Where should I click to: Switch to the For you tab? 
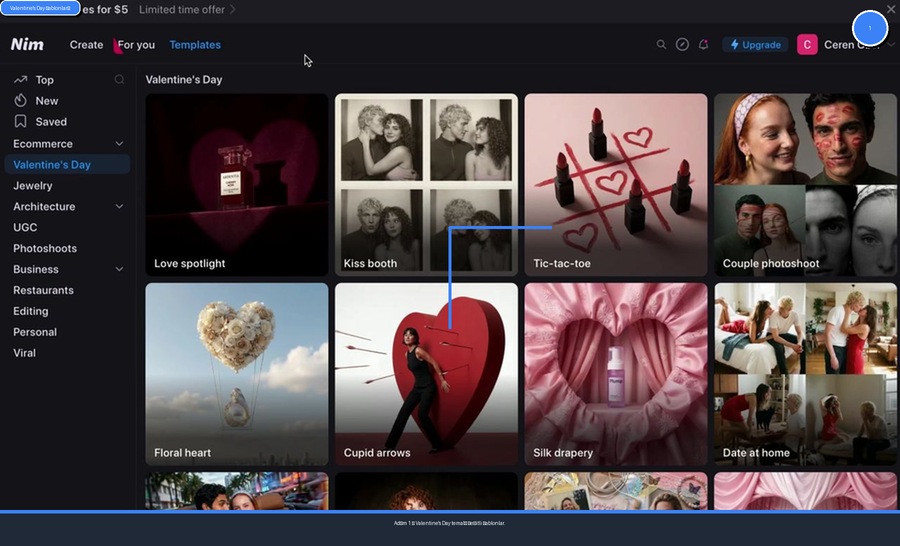(136, 44)
